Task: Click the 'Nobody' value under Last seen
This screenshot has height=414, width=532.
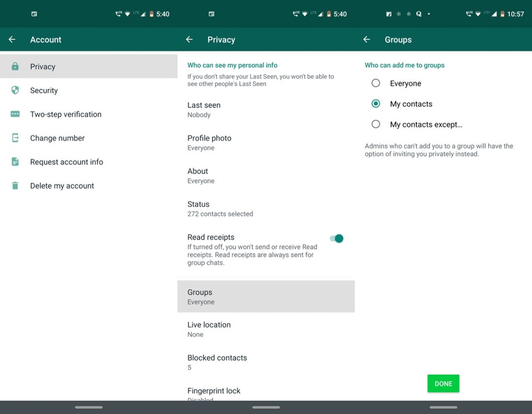Action: [x=199, y=115]
